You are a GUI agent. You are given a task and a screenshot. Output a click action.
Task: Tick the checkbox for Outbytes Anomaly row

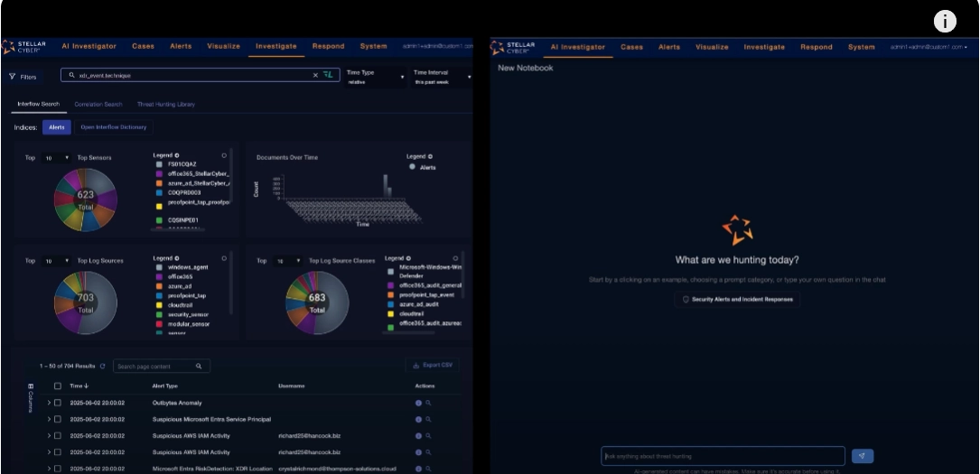[58, 403]
